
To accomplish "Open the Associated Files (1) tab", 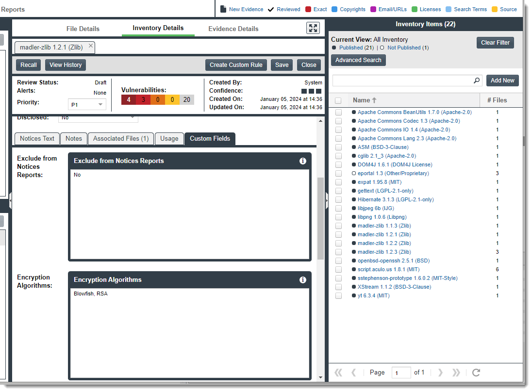I will click(121, 139).
